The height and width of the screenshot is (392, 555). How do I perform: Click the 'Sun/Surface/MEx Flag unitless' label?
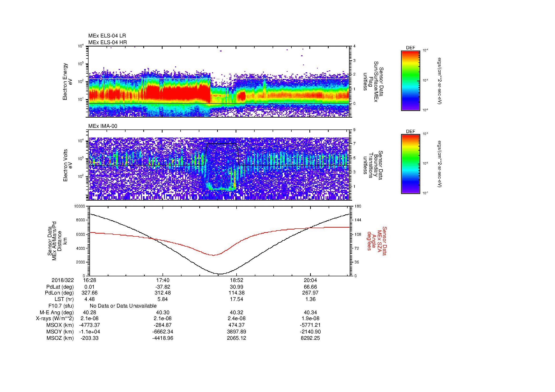point(373,82)
